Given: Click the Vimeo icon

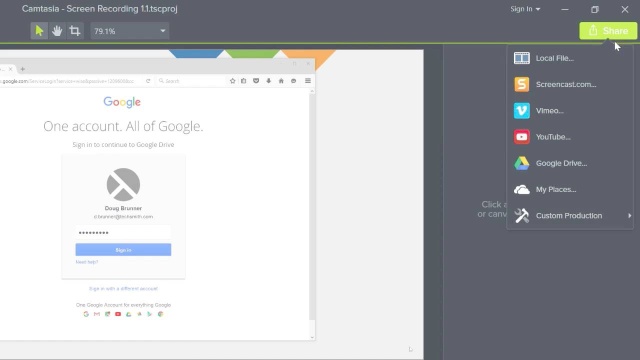Looking at the screenshot, I should point(522,111).
